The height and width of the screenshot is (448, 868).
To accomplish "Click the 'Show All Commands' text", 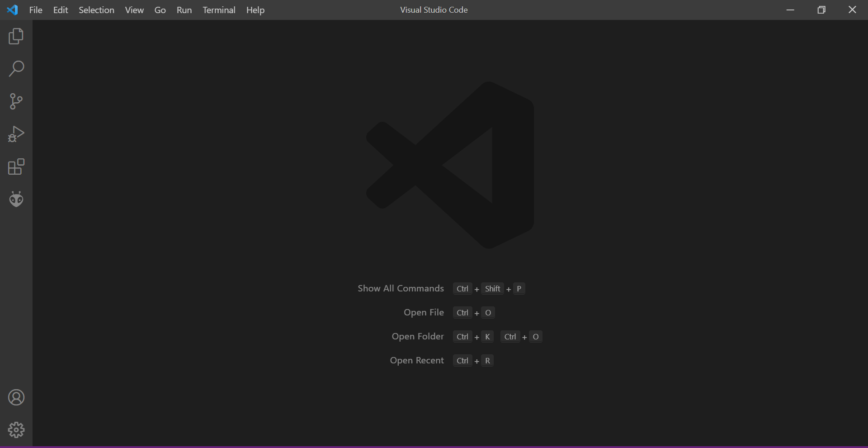I will point(401,288).
